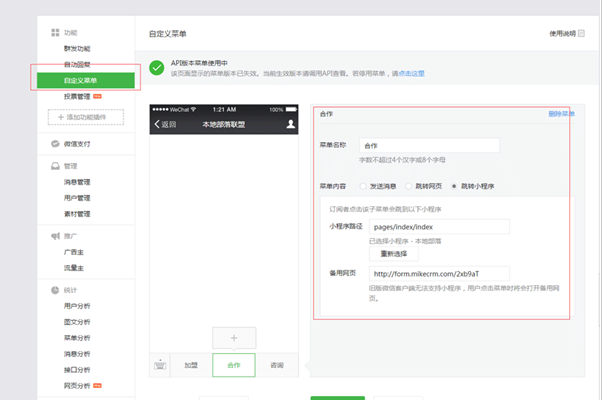
Task: Open 接口分析 in the sidebar
Action: click(x=77, y=370)
